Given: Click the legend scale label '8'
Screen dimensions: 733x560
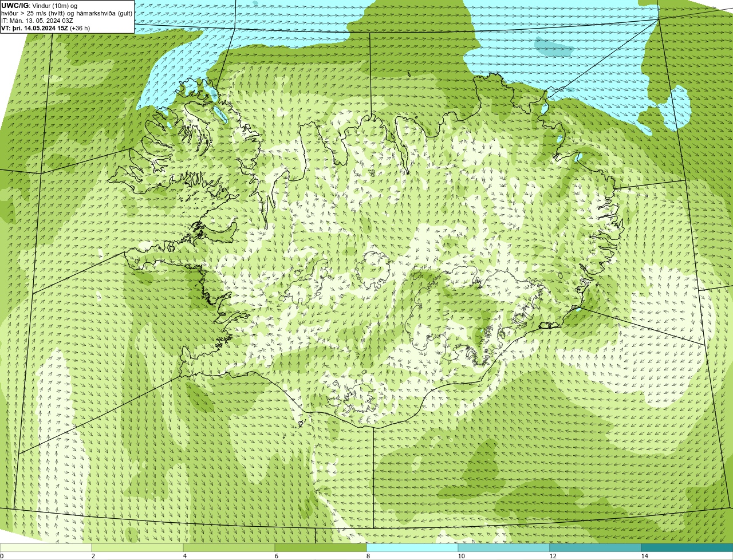Looking at the screenshot, I should click(x=368, y=556).
